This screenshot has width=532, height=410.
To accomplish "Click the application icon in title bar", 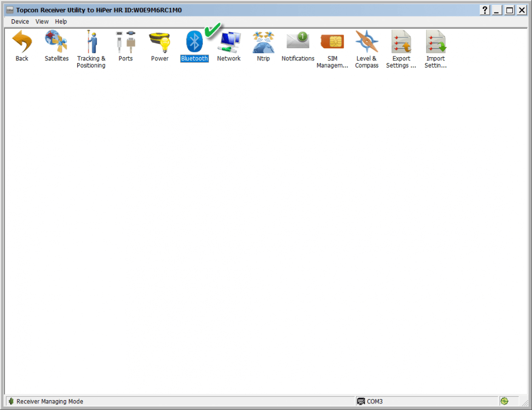I will tap(10, 10).
